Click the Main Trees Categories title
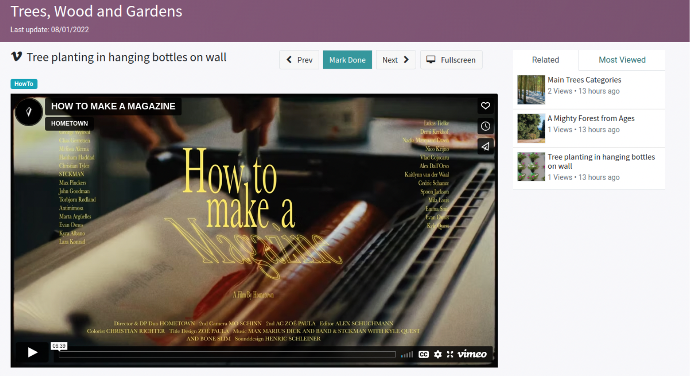Viewport: 690px width, 376px height. 584,80
